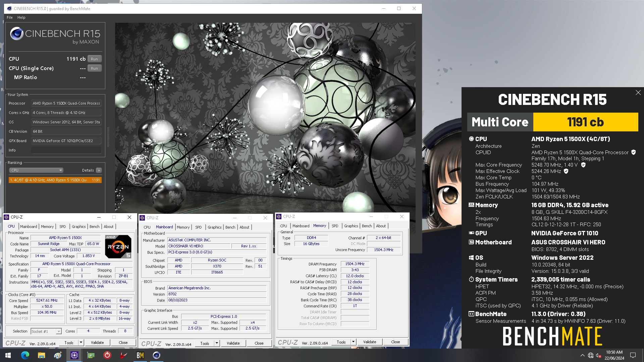
Task: Click Close button in third CPU-Z window
Action: [395, 342]
